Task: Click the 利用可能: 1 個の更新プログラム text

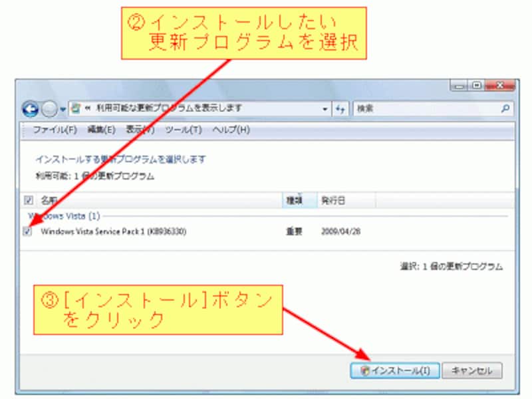Action: point(95,176)
